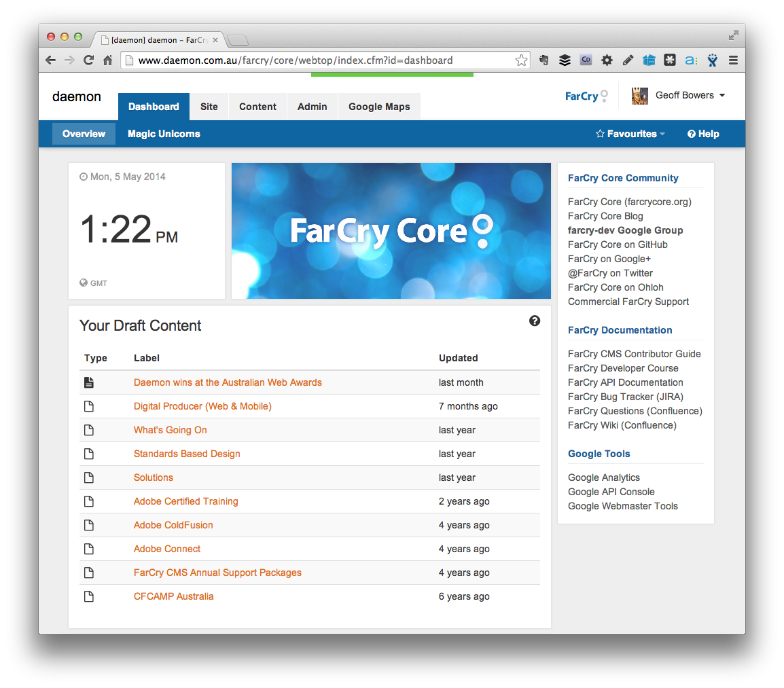Bookmark page with the star icon
Screen dimensions: 784x688
(522, 60)
